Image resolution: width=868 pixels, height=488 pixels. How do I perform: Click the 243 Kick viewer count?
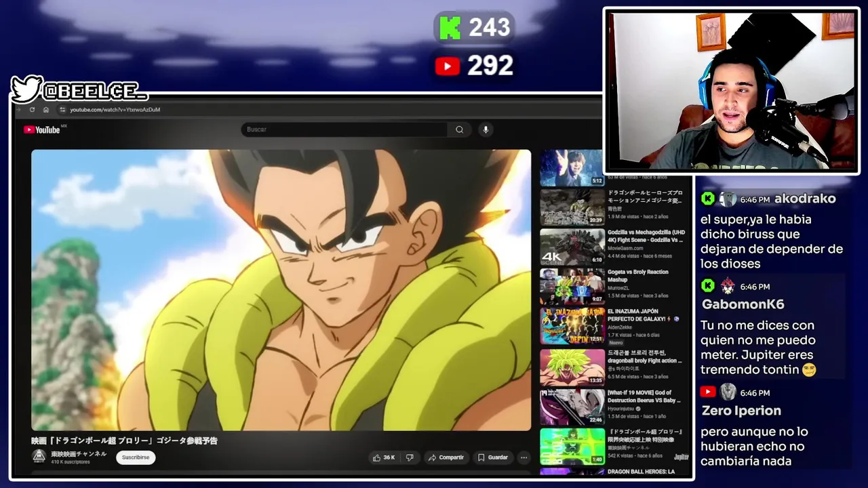point(489,28)
